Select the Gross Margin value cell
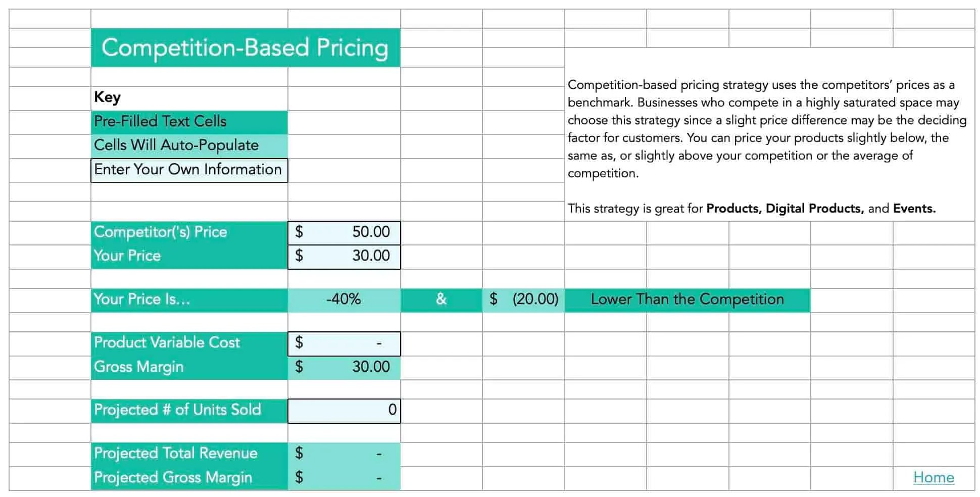Viewport: 980px width, 497px height. pyautogui.click(x=344, y=367)
